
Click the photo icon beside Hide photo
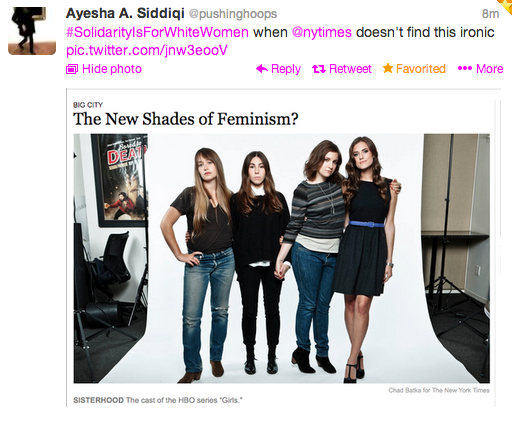coord(72,69)
